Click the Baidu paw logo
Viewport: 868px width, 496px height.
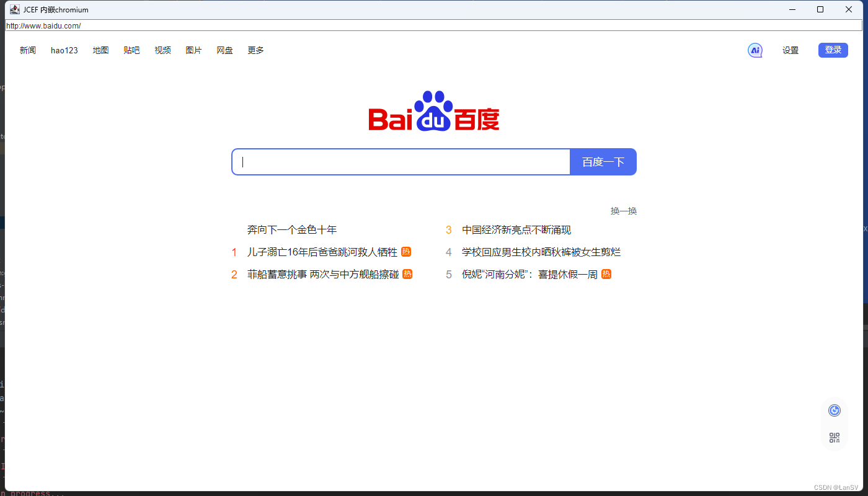point(434,111)
